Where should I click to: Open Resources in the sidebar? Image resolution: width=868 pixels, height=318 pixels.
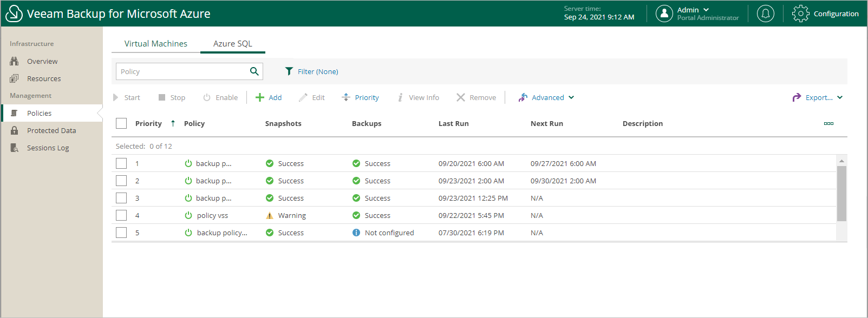click(44, 78)
